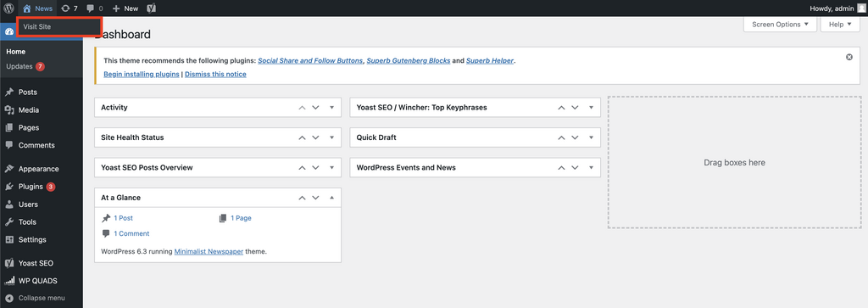
Task: Click Dismiss this notice link
Action: tap(215, 74)
